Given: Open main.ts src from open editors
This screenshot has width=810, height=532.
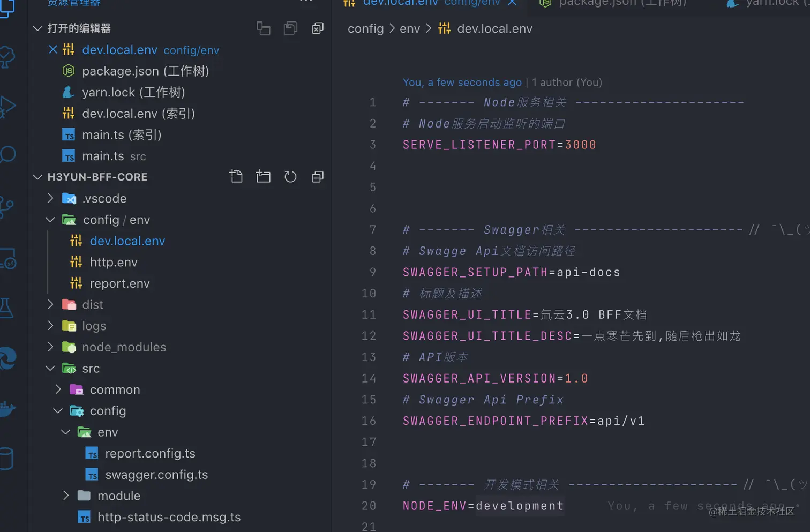Looking at the screenshot, I should (x=114, y=156).
